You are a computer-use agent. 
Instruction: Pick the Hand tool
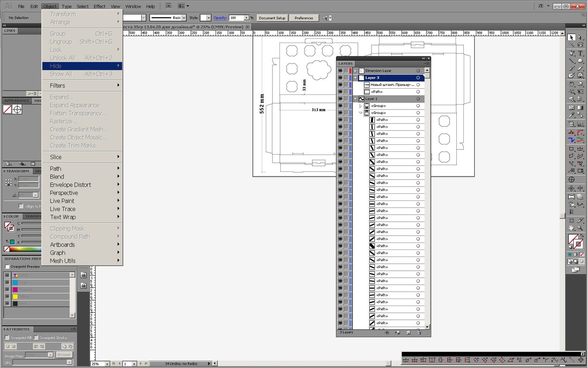[x=572, y=228]
